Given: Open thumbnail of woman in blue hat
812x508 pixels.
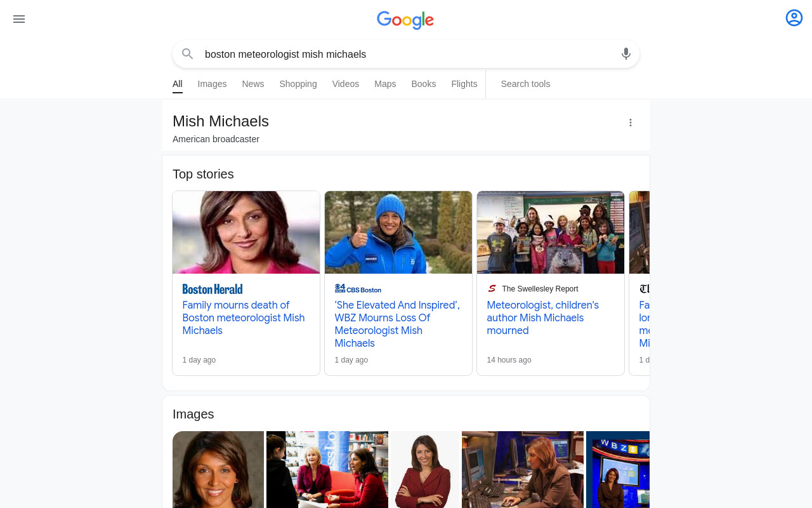Looking at the screenshot, I should pos(398,232).
